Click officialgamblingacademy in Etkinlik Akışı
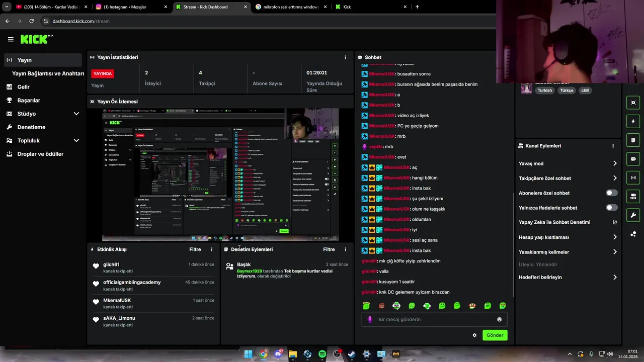 pyautogui.click(x=132, y=282)
